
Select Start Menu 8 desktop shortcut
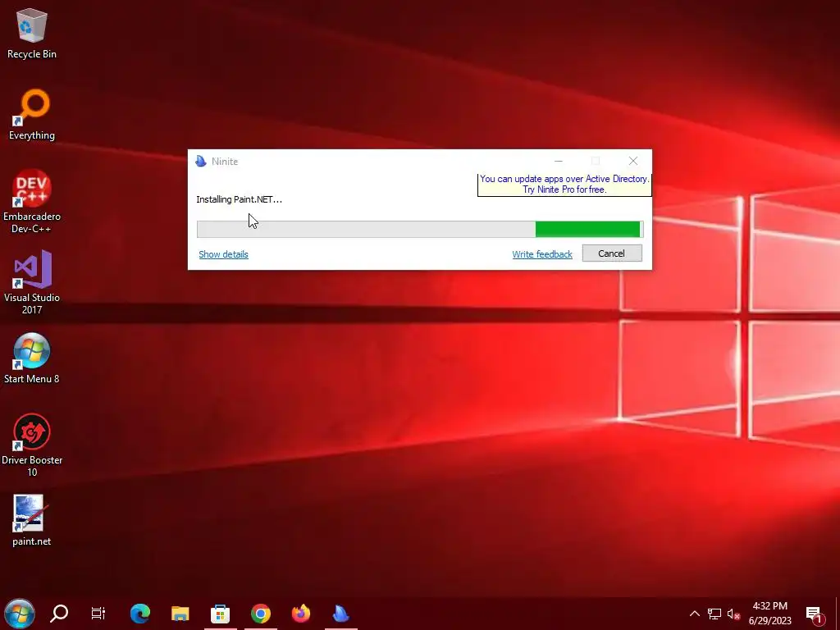tap(32, 358)
